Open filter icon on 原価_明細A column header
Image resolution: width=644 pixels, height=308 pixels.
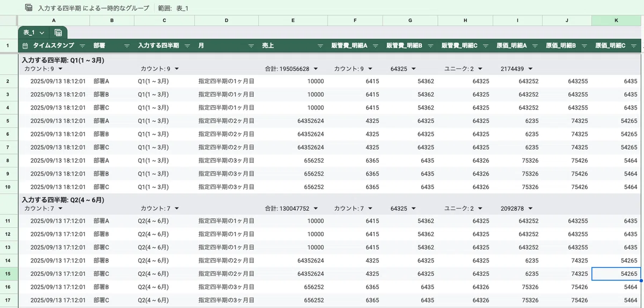[536, 46]
